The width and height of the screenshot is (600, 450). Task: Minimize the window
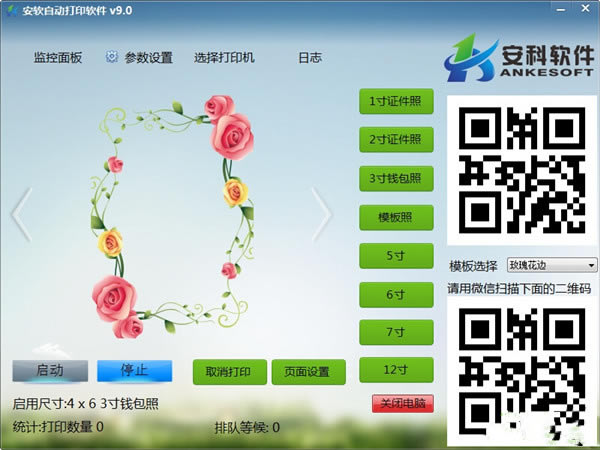(561, 9)
